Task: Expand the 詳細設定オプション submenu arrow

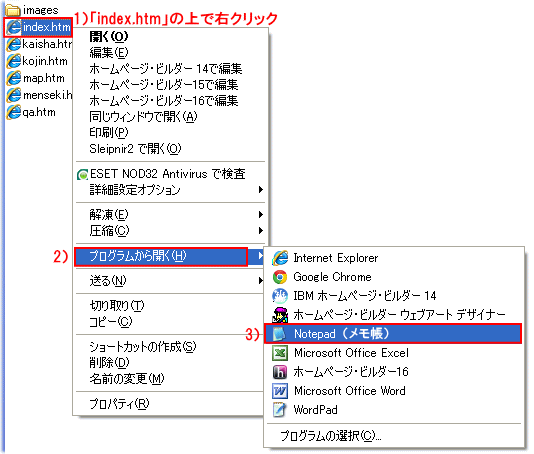Action: [261, 189]
